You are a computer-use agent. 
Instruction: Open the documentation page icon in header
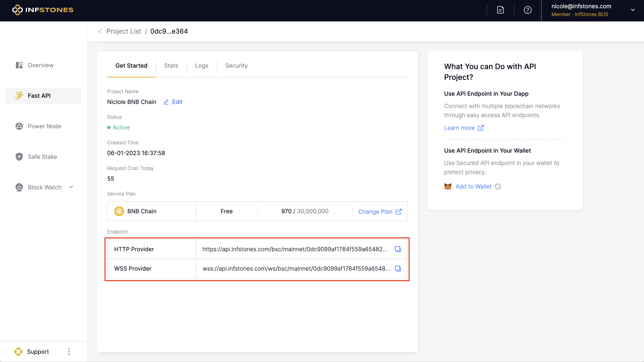click(500, 10)
